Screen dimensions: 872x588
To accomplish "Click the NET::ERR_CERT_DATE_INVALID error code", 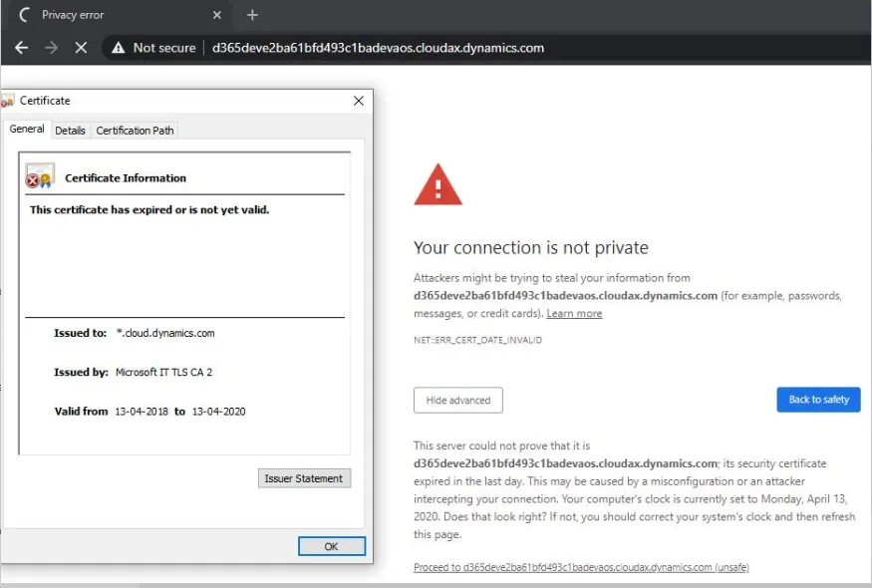I will tap(477, 340).
